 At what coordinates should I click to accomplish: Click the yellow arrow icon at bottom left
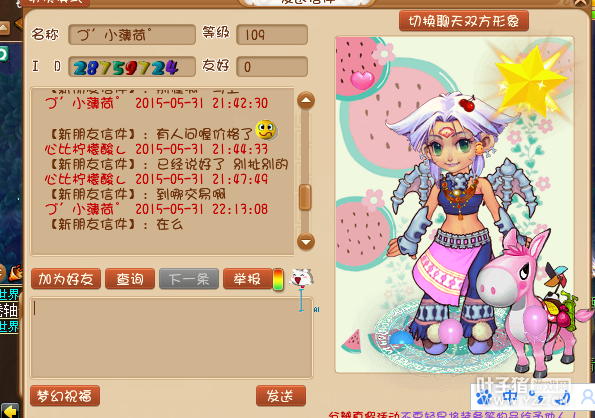click(10, 411)
